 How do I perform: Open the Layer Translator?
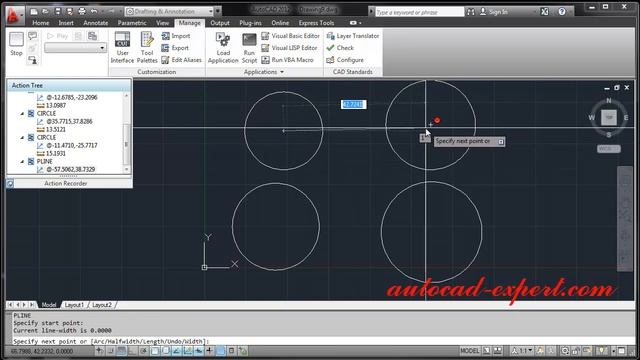coord(353,36)
